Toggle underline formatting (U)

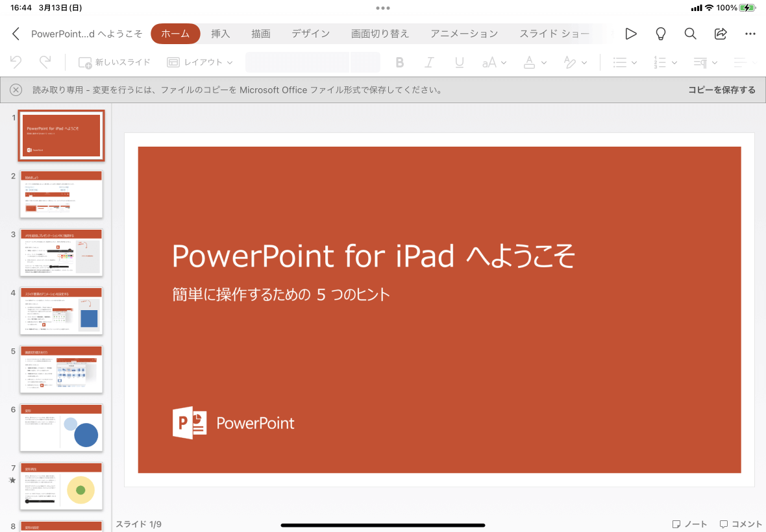coord(459,62)
